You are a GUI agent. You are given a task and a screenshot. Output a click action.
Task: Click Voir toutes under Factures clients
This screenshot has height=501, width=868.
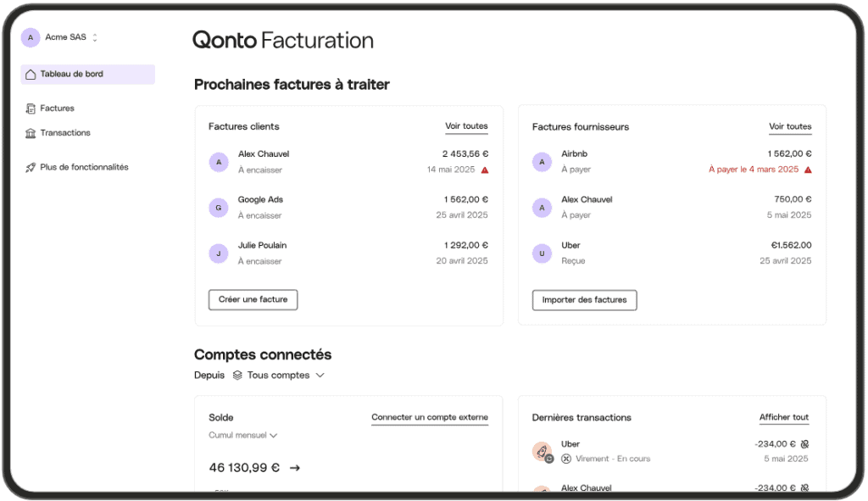click(x=466, y=126)
